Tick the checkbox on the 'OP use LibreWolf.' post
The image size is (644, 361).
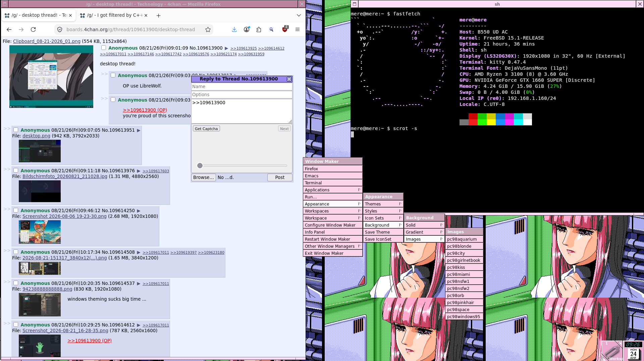(x=113, y=75)
